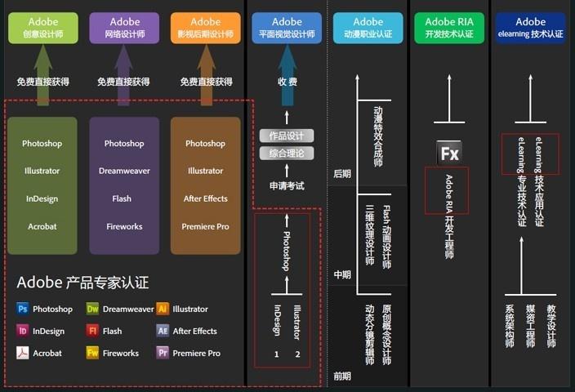The height and width of the screenshot is (392, 575).
Task: Click the vertical eLearning 专业技术认证 text
Action: tap(522, 182)
